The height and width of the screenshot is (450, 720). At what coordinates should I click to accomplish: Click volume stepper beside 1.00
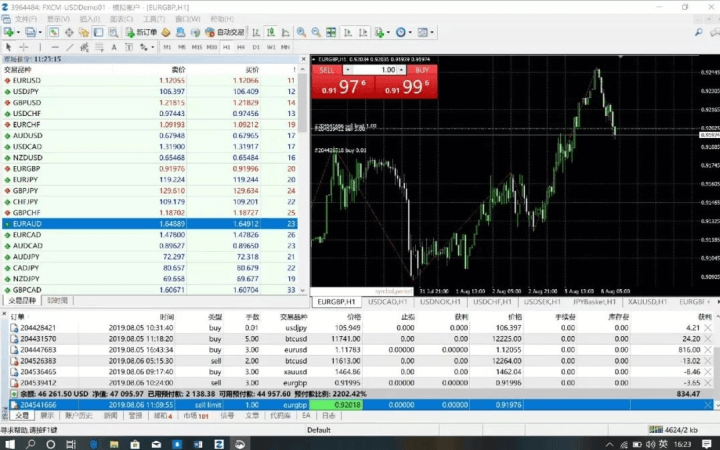(x=402, y=70)
